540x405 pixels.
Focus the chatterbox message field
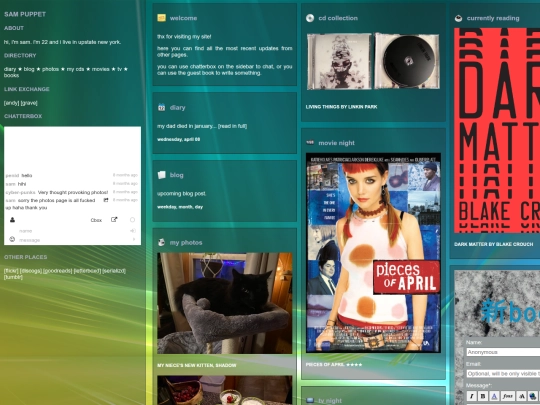pyautogui.click(x=74, y=240)
